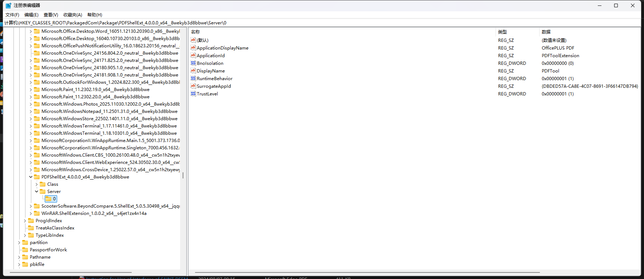
Task: Select the Microsoft.OneDriveSync_24156.804.2.0 key
Action: 110,53
